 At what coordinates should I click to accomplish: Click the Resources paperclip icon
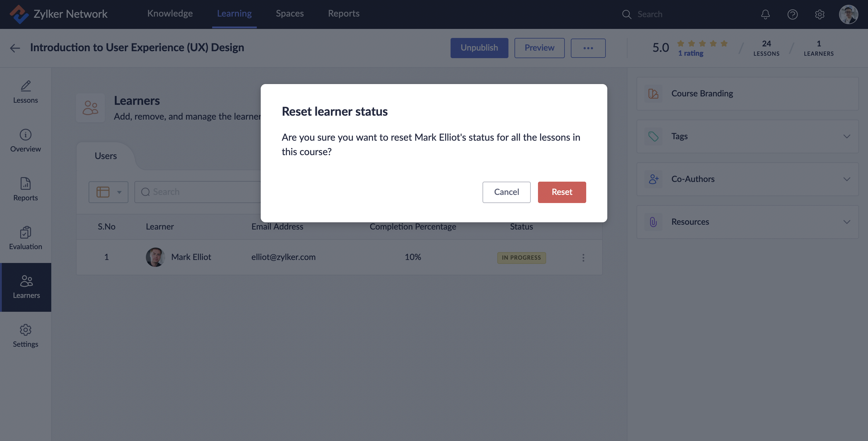pyautogui.click(x=653, y=222)
